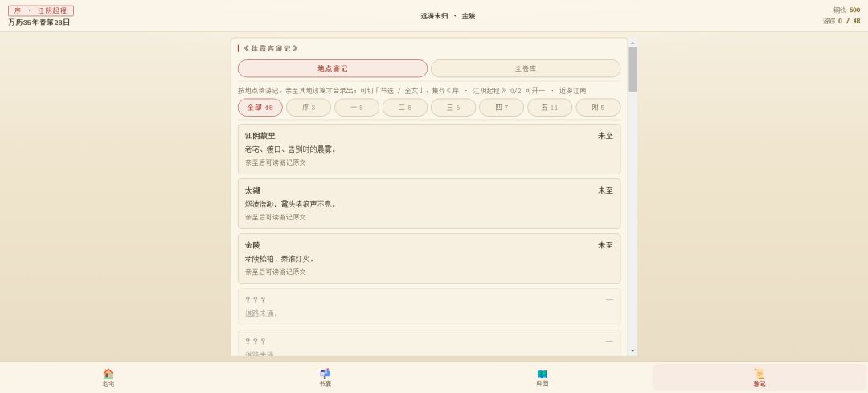The width and height of the screenshot is (868, 393).
Task: Click the 未至 status on 金陵 card
Action: pos(605,245)
